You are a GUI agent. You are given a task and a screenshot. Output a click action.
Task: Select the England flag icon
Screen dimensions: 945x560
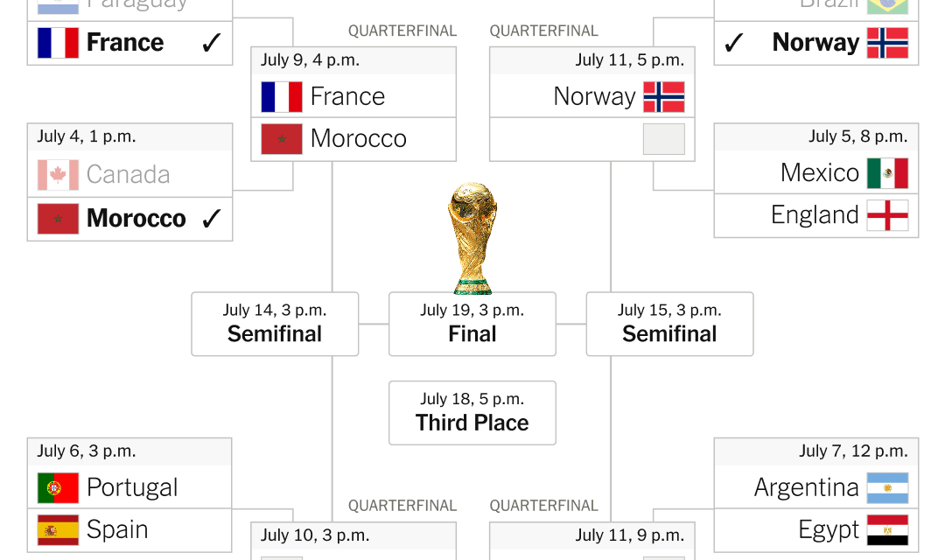[888, 215]
